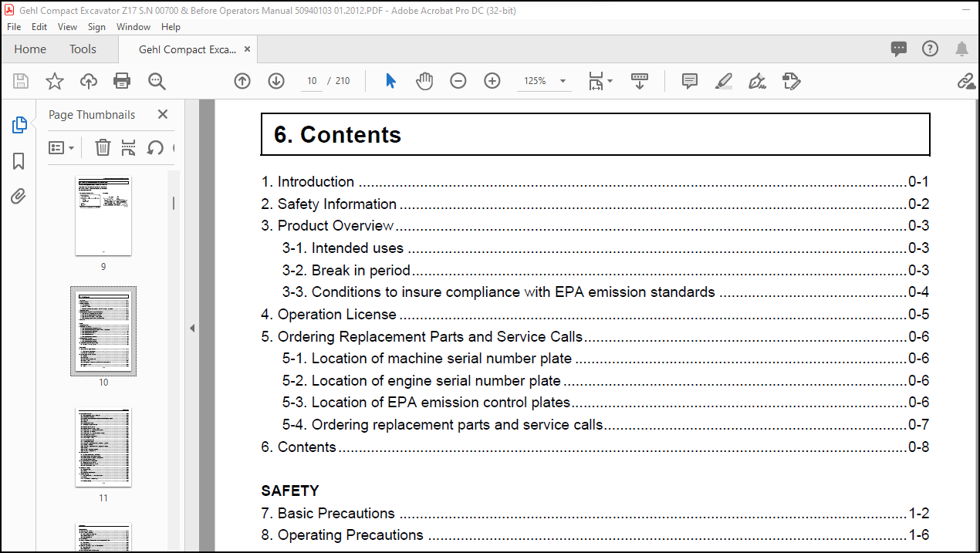
Task: Click the stamp tool icon
Action: click(x=791, y=81)
